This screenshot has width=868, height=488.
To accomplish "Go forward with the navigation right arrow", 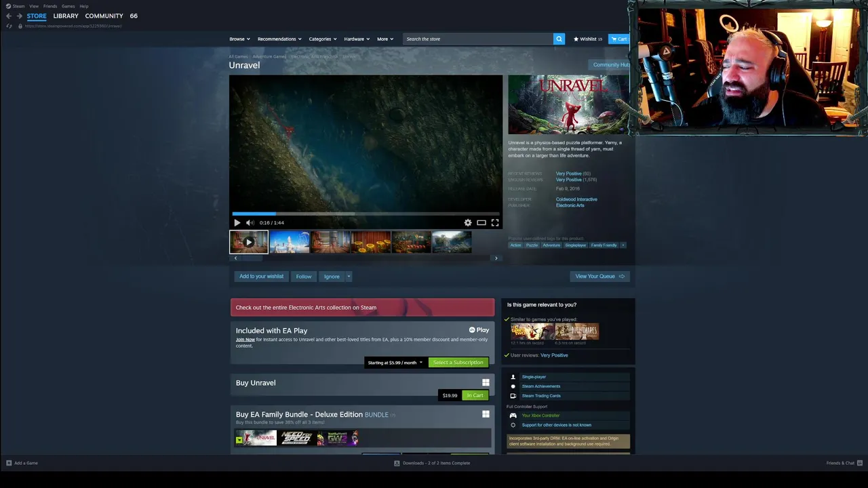I will (x=20, y=16).
